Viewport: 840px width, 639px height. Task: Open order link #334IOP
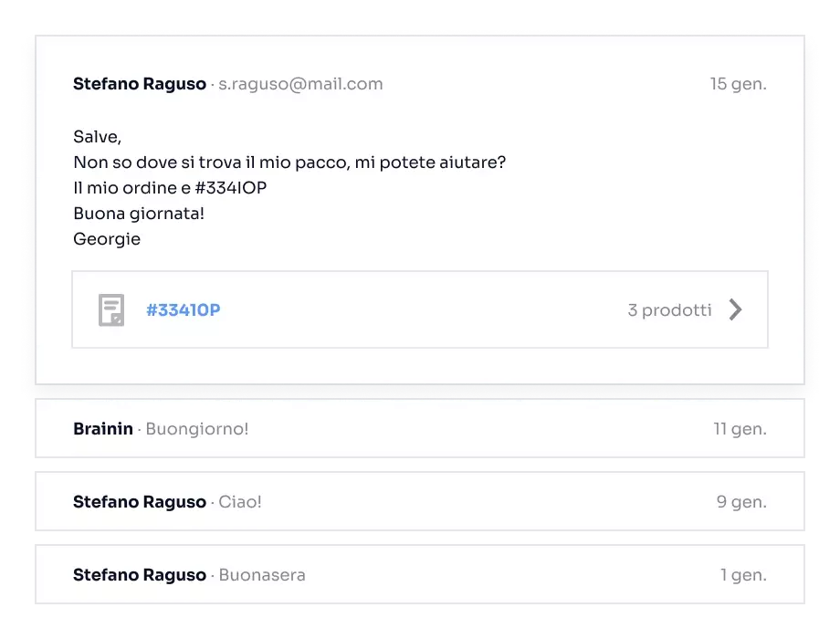pyautogui.click(x=184, y=310)
